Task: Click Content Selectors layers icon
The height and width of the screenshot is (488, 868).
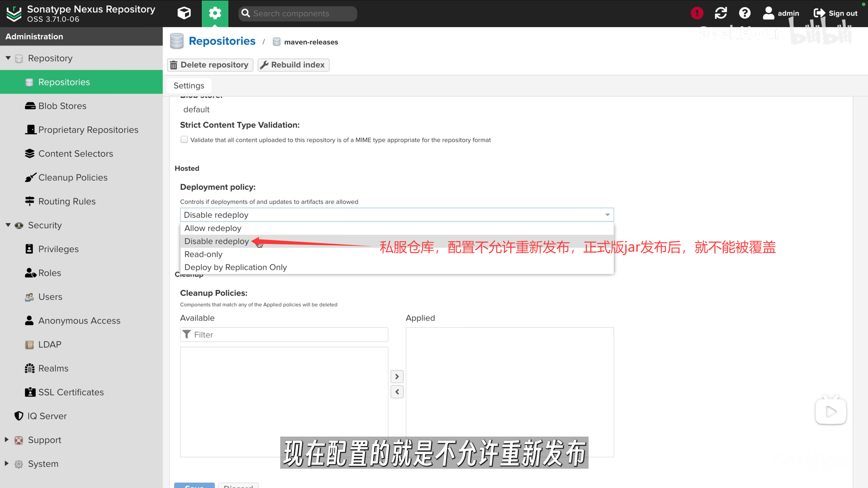Action: pos(30,154)
